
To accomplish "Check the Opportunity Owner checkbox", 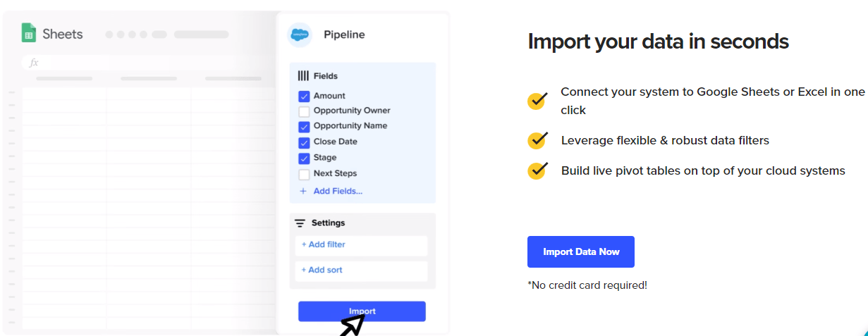I will pyautogui.click(x=304, y=111).
